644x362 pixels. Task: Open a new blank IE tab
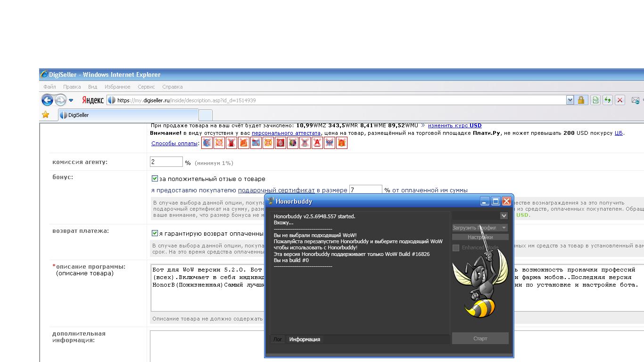[206, 115]
